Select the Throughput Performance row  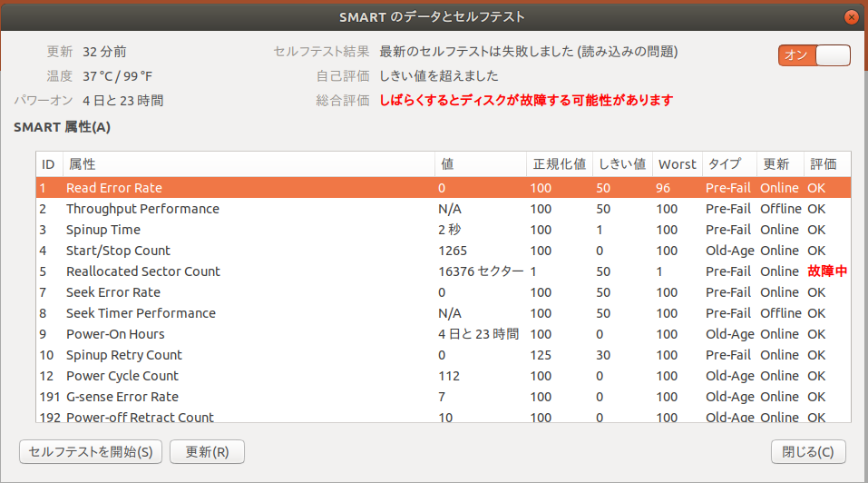pos(444,209)
